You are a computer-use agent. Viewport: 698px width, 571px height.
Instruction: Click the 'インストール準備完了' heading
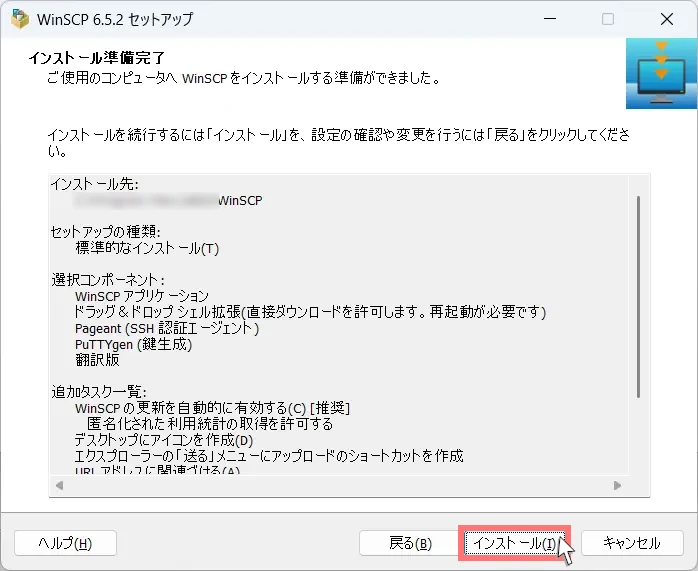point(97,57)
